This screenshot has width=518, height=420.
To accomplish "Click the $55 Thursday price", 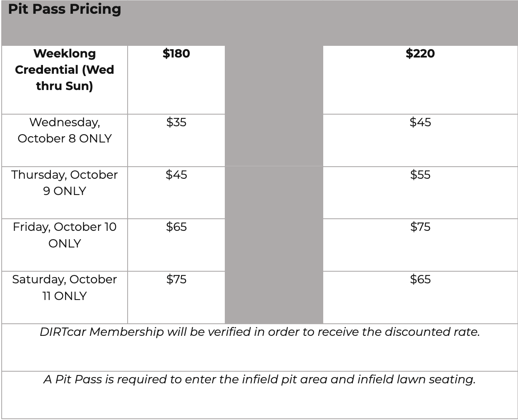I will 420,175.
